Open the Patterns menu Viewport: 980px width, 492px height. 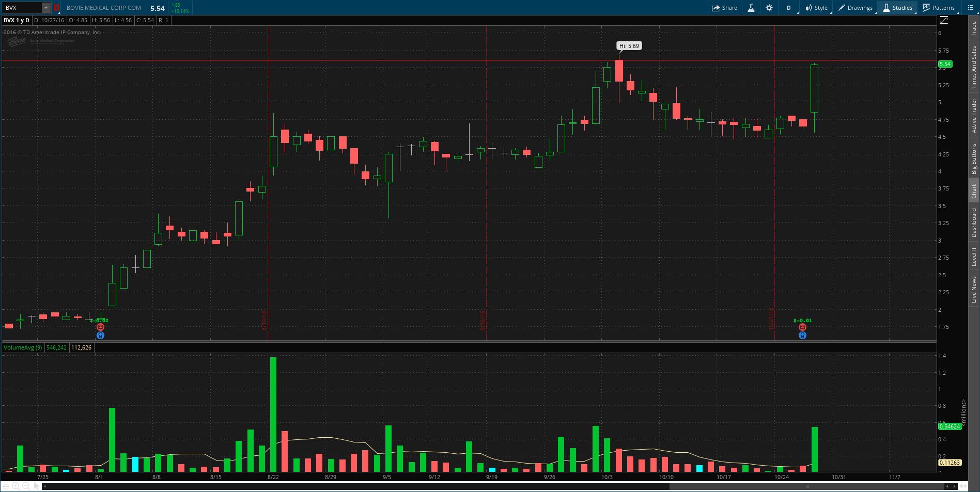coord(939,8)
